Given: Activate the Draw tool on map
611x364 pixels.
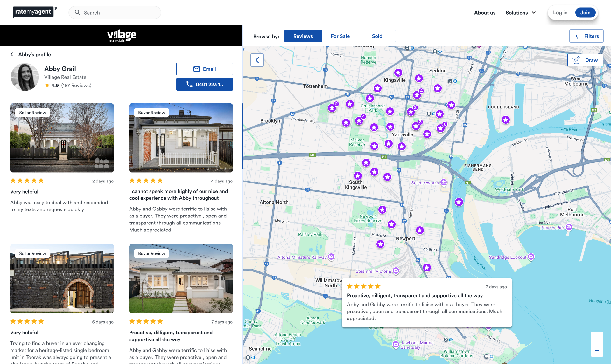Looking at the screenshot, I should pos(585,60).
